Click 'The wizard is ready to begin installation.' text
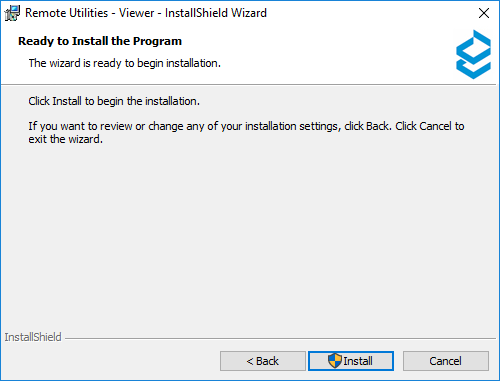 tap(125, 63)
